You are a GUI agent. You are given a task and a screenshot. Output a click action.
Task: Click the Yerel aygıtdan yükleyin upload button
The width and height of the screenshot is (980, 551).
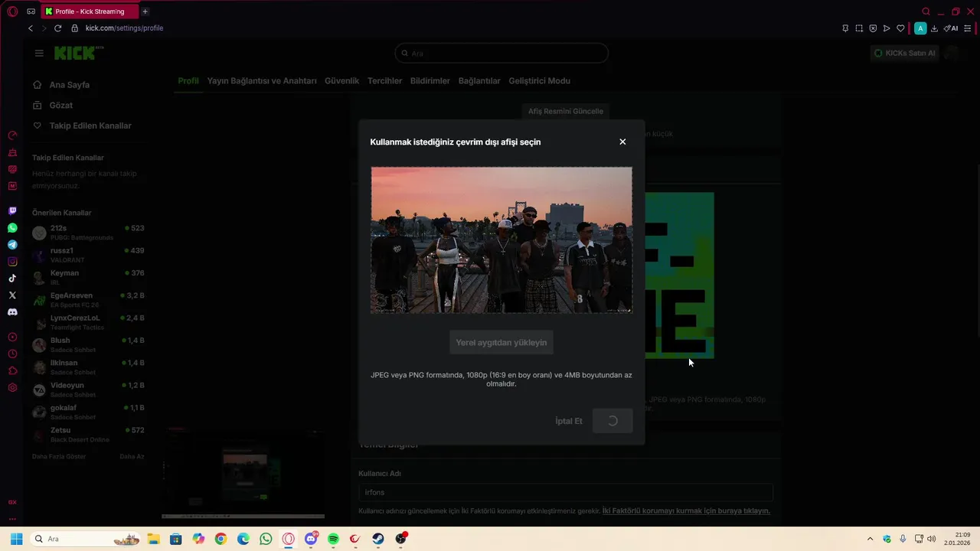(x=501, y=342)
